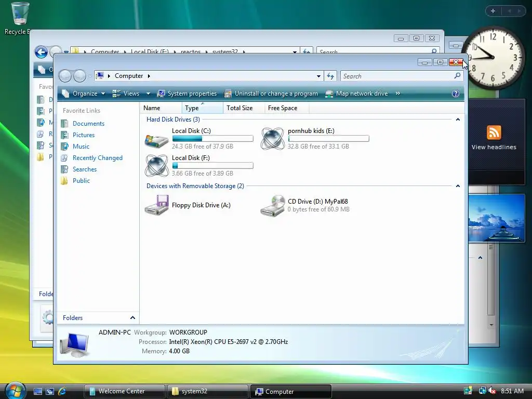
Task: Open Searches favorite link
Action: pos(85,169)
